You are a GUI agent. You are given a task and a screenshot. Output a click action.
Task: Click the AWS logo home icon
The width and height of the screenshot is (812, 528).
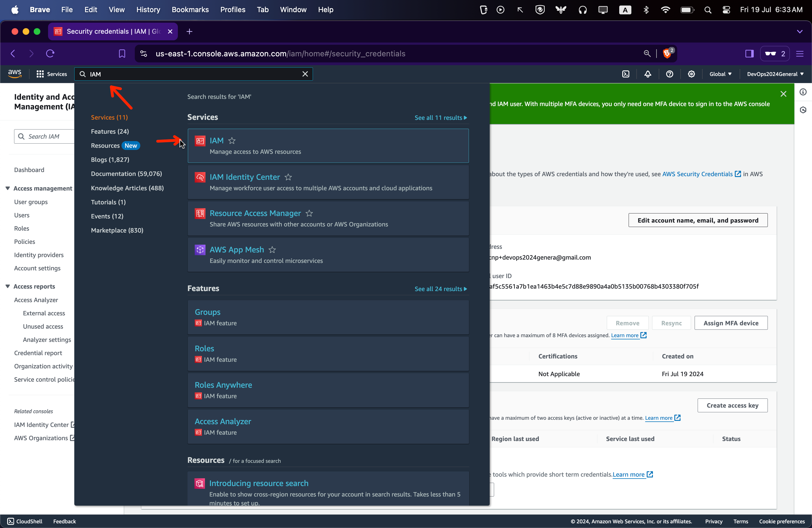(x=15, y=74)
